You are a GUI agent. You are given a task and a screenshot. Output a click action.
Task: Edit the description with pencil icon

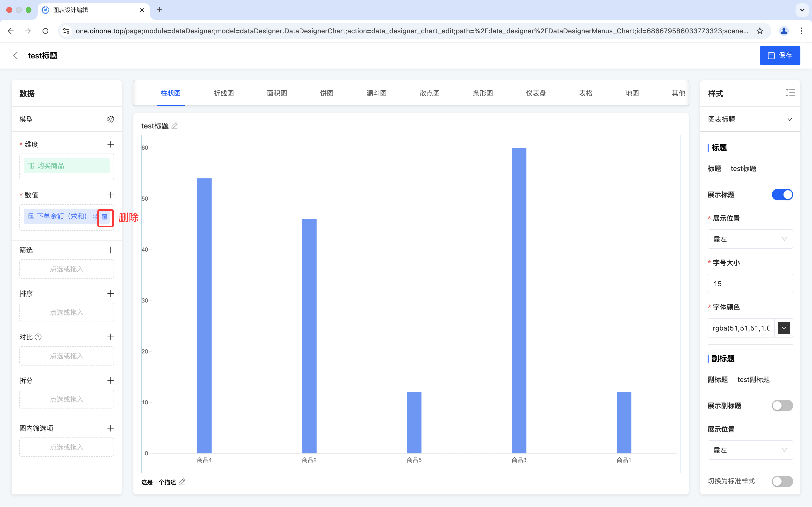(182, 482)
